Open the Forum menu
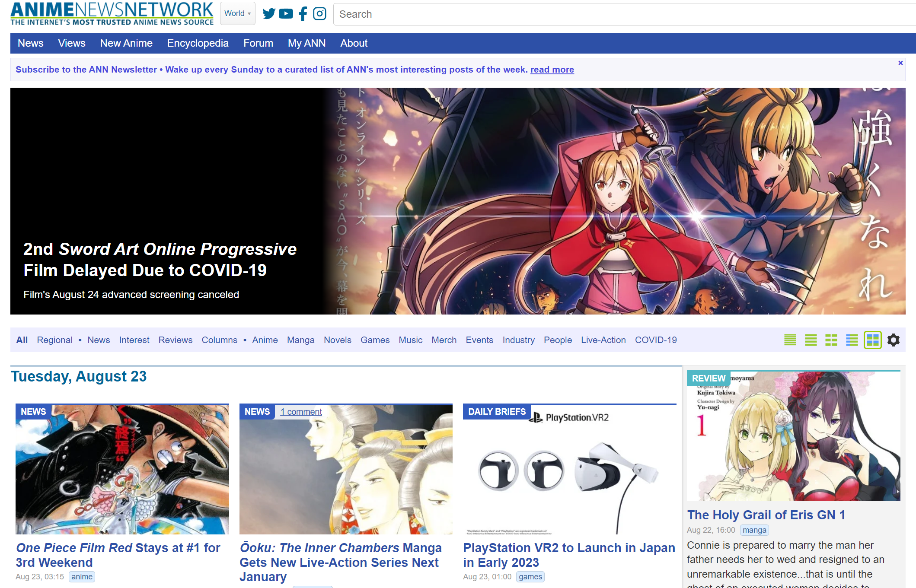The width and height of the screenshot is (916, 588). 258,43
